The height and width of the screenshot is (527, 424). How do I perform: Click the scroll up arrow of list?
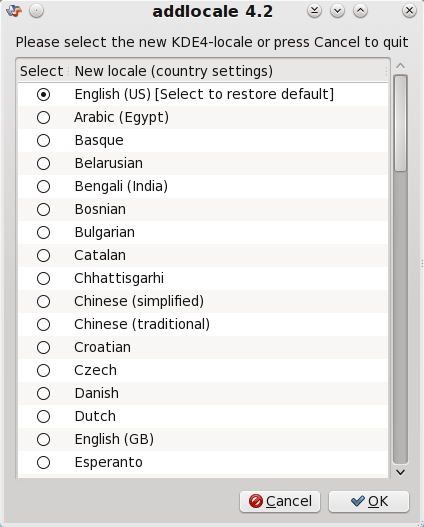tap(400, 66)
